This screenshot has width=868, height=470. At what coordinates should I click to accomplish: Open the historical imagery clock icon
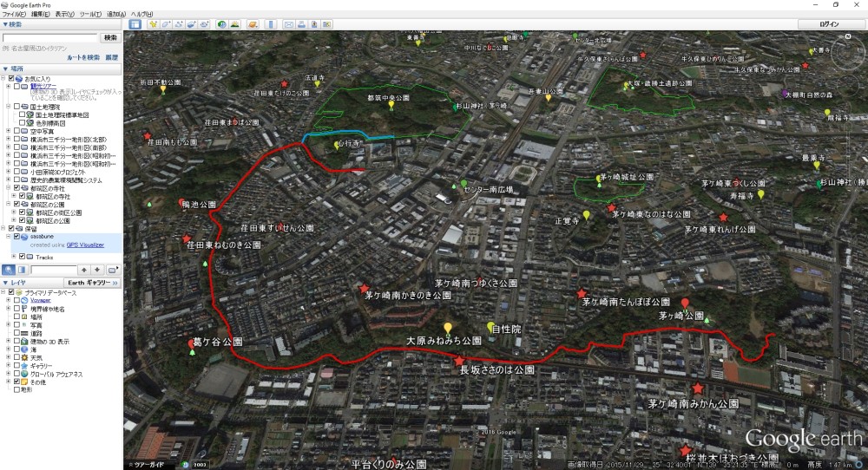point(221,24)
